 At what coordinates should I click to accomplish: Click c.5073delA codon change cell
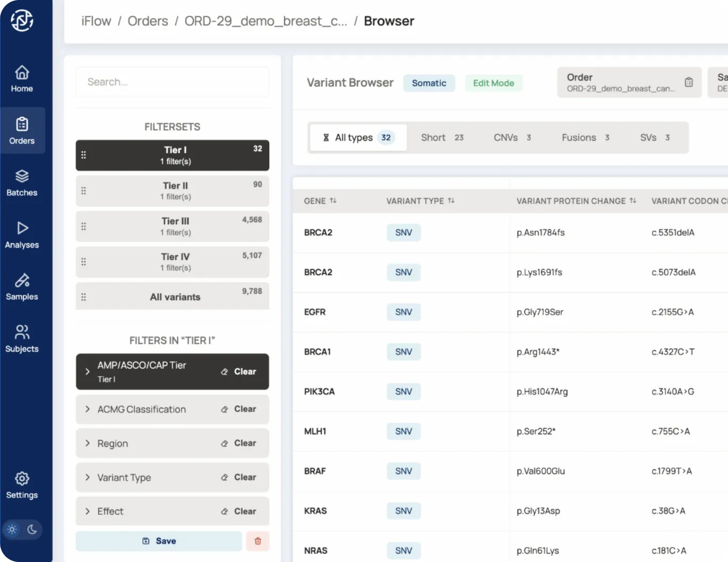click(x=673, y=272)
